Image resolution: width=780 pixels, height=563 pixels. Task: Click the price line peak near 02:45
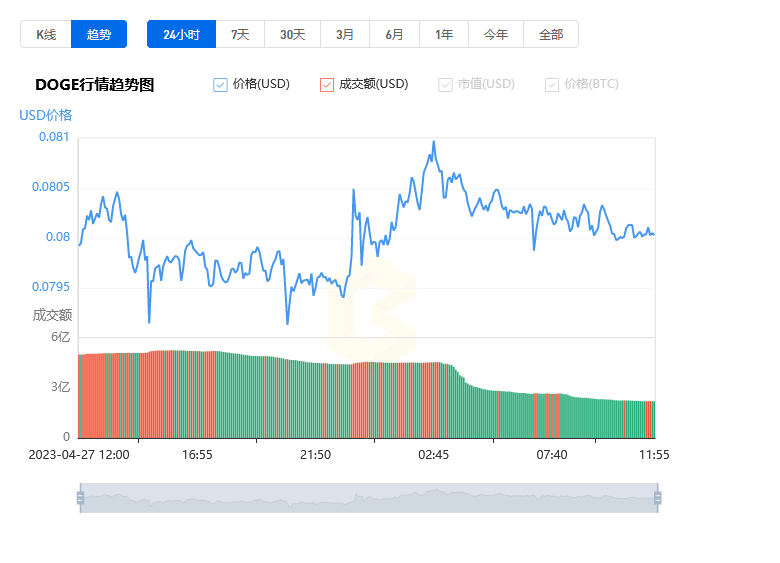pyautogui.click(x=434, y=142)
